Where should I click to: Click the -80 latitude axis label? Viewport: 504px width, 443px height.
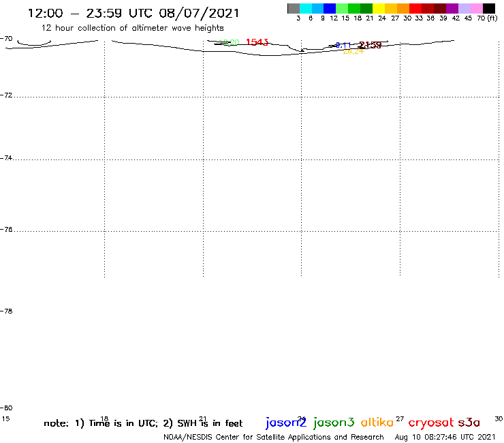[x=6, y=408]
